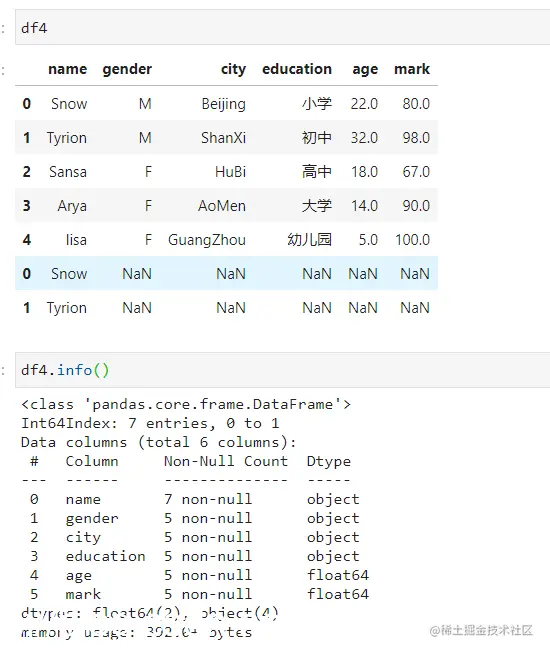Image resolution: width=550 pixels, height=654 pixels.
Task: Select the name cell 'Sansa'
Action: [68, 171]
